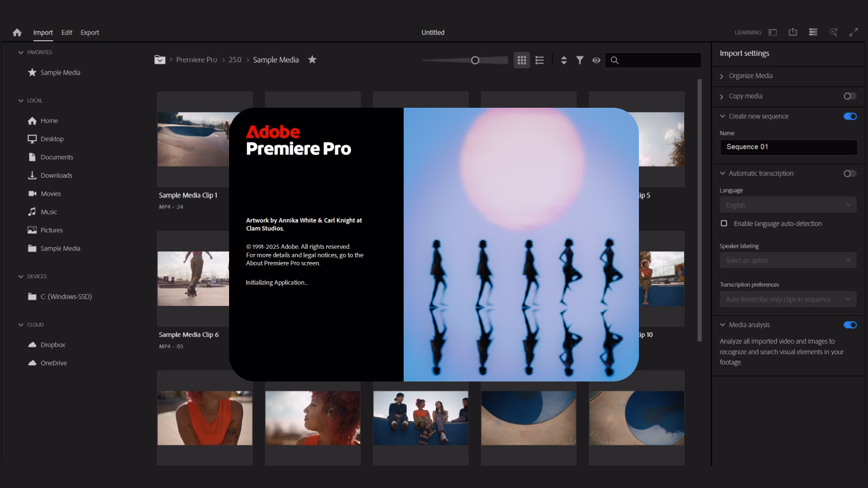
Task: Switch to list view in media browser
Action: (x=539, y=60)
